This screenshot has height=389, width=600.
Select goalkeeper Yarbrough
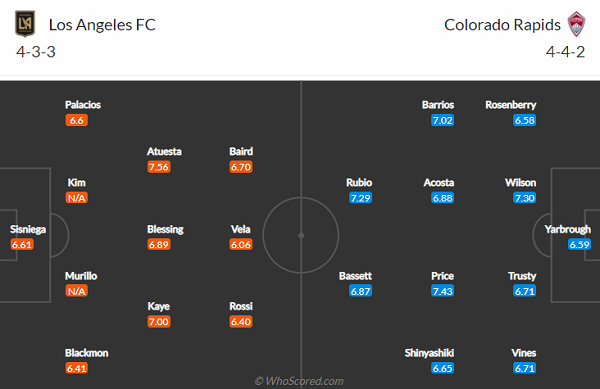coord(567,229)
